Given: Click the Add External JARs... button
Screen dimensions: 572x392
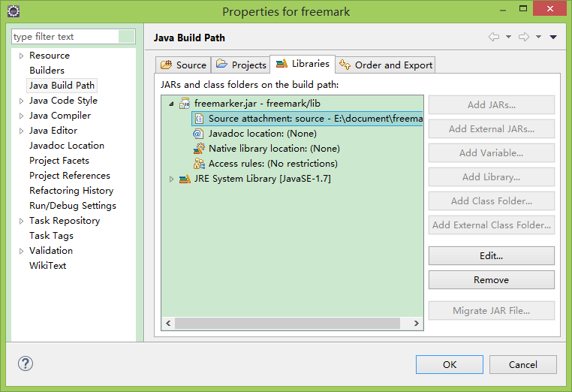Looking at the screenshot, I should (x=492, y=129).
